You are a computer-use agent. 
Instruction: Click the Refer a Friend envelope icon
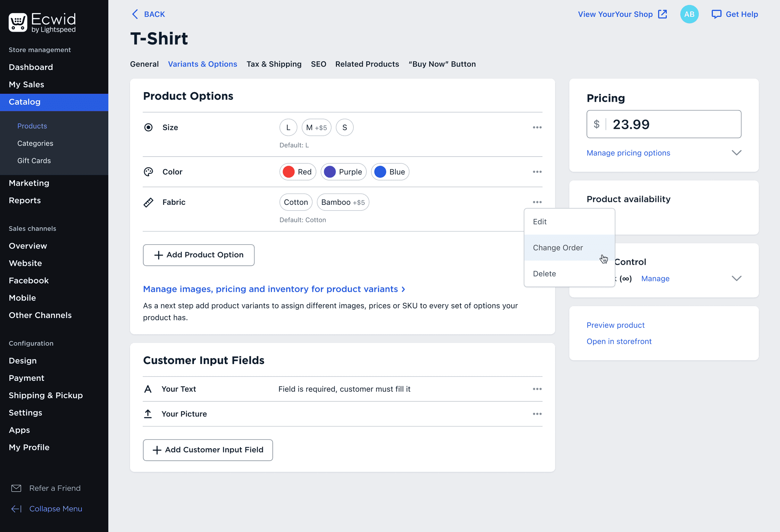[16, 488]
